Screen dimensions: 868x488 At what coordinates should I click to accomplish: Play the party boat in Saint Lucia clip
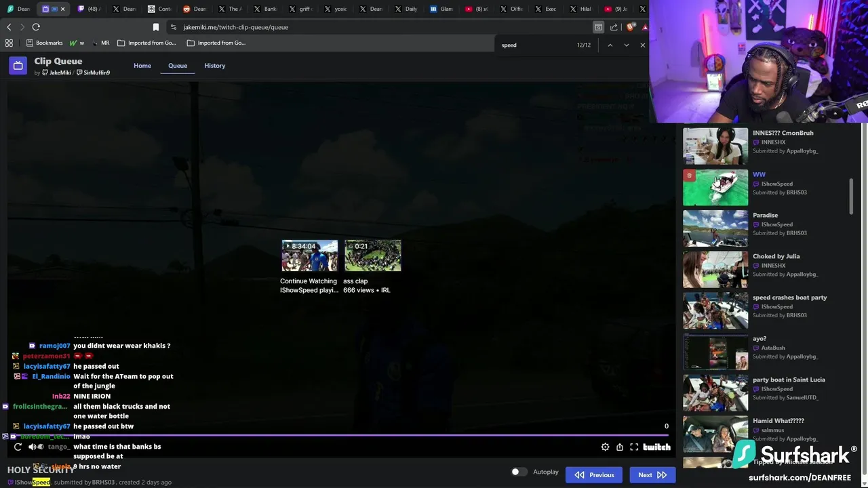(x=715, y=393)
